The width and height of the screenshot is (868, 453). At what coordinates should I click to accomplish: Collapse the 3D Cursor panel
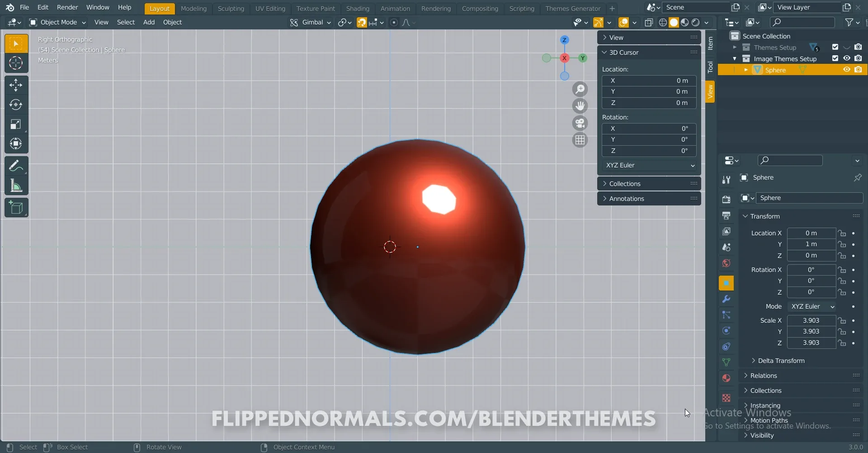click(649, 52)
